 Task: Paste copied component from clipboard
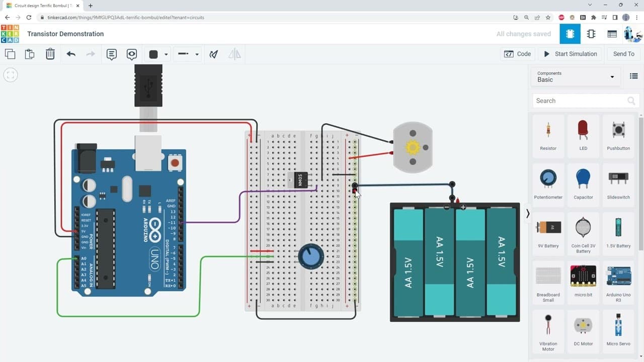click(x=30, y=54)
